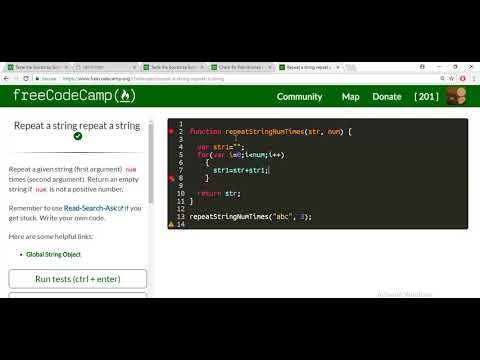Click the for loop on line 5
Screen dimensions: 480x360
241,155
